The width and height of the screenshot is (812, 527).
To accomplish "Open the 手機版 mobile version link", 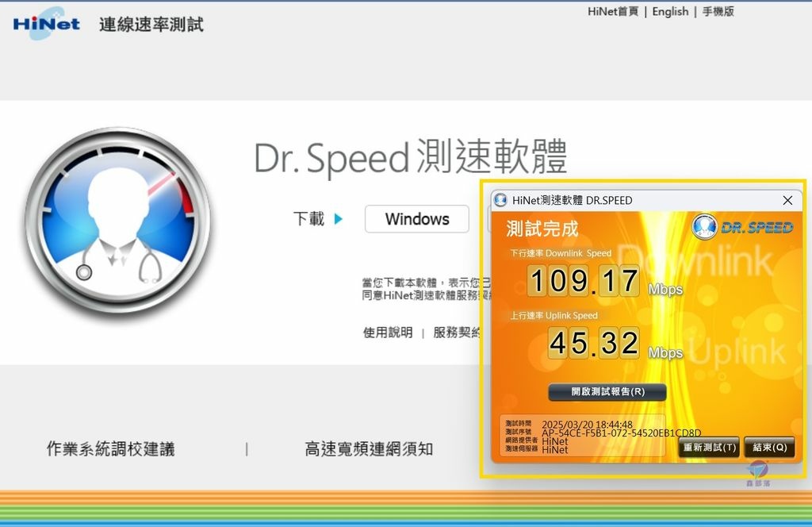I will (x=718, y=11).
